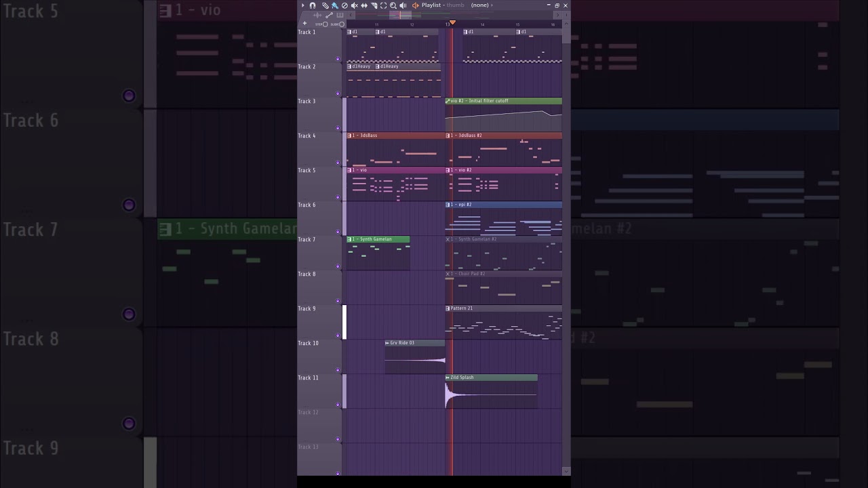Open clip menu icon of epi #2 clip

[x=448, y=205]
